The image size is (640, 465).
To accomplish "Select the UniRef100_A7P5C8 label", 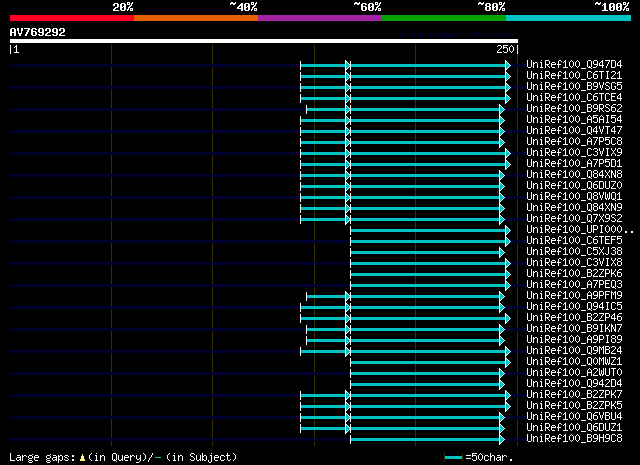I will pos(574,142).
